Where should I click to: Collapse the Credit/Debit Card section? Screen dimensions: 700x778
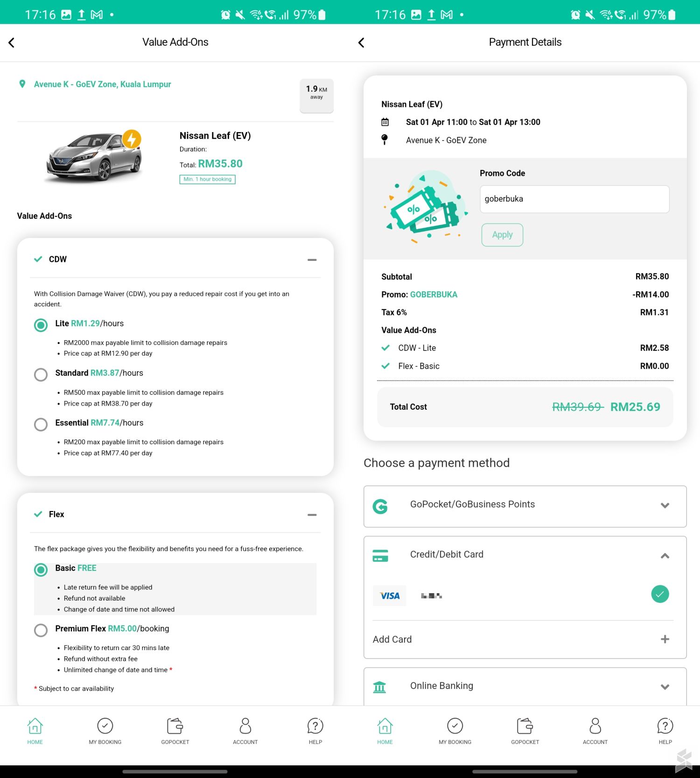(x=664, y=555)
